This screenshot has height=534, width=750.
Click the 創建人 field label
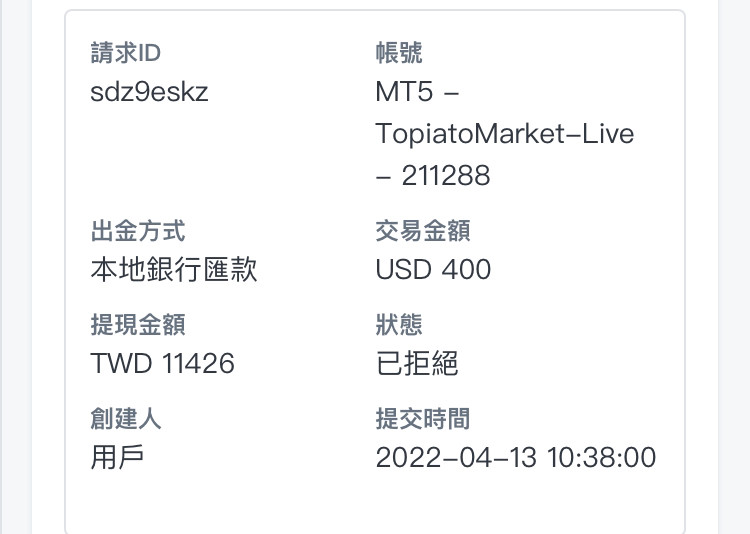tap(125, 419)
